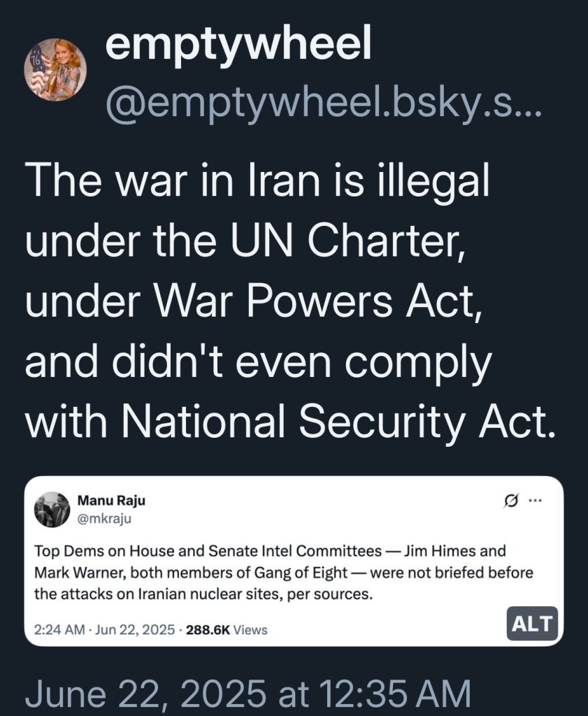Click Manu Raju's profile picture

click(x=52, y=510)
